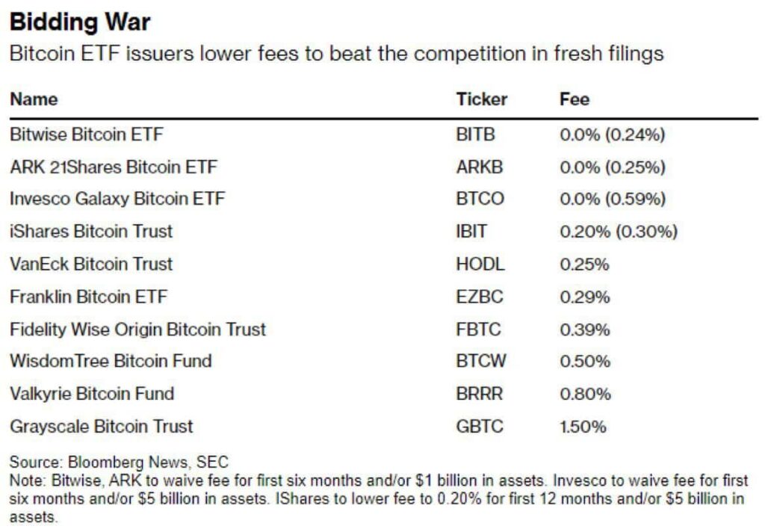The width and height of the screenshot is (765, 532).
Task: Select Invesco Galaxy Bitcoin ETF name
Action: (117, 199)
